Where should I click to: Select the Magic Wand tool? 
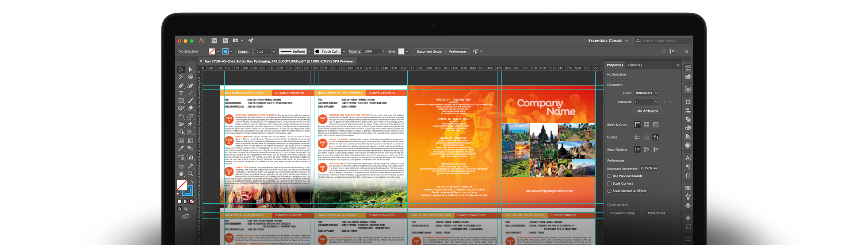click(x=181, y=77)
